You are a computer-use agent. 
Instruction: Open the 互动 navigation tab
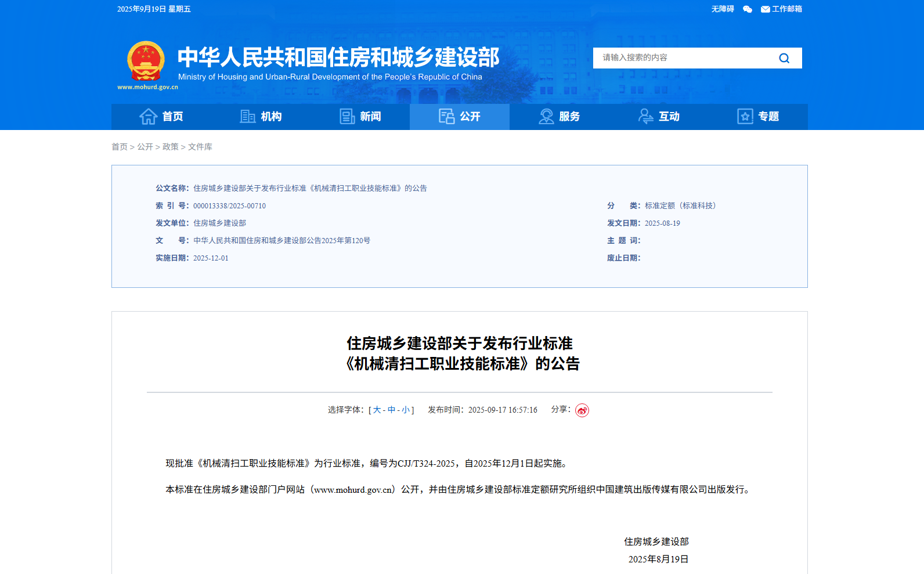(658, 117)
